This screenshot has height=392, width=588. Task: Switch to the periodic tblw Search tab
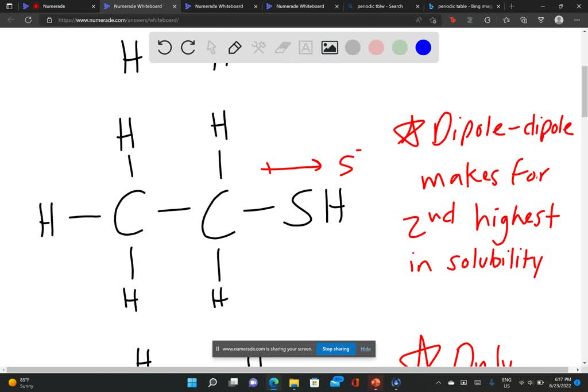tap(379, 6)
